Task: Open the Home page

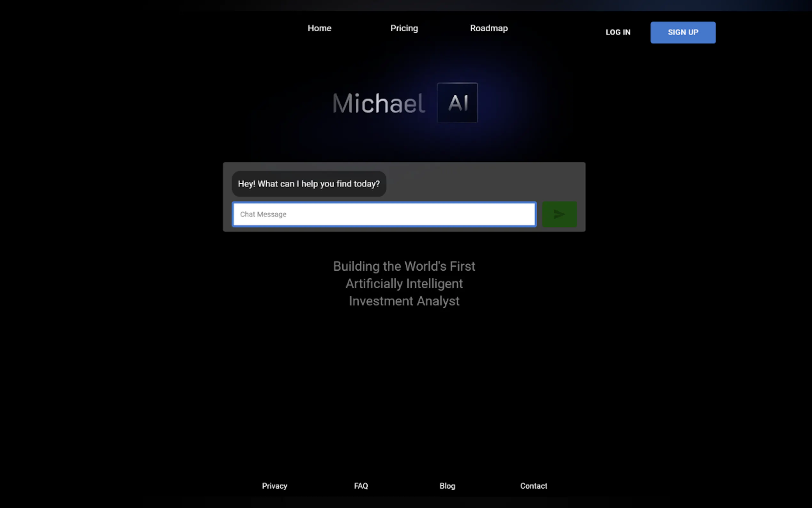Action: [x=319, y=28]
